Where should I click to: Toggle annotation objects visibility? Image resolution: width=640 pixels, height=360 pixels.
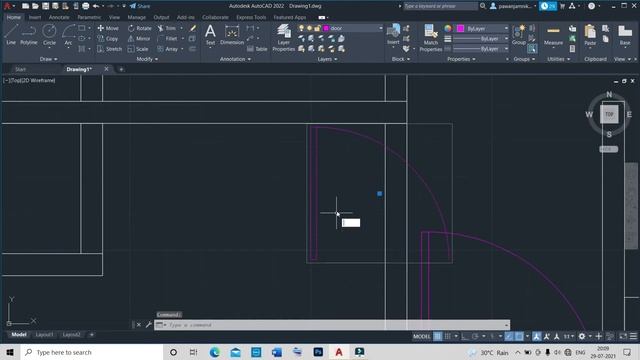pos(537,336)
